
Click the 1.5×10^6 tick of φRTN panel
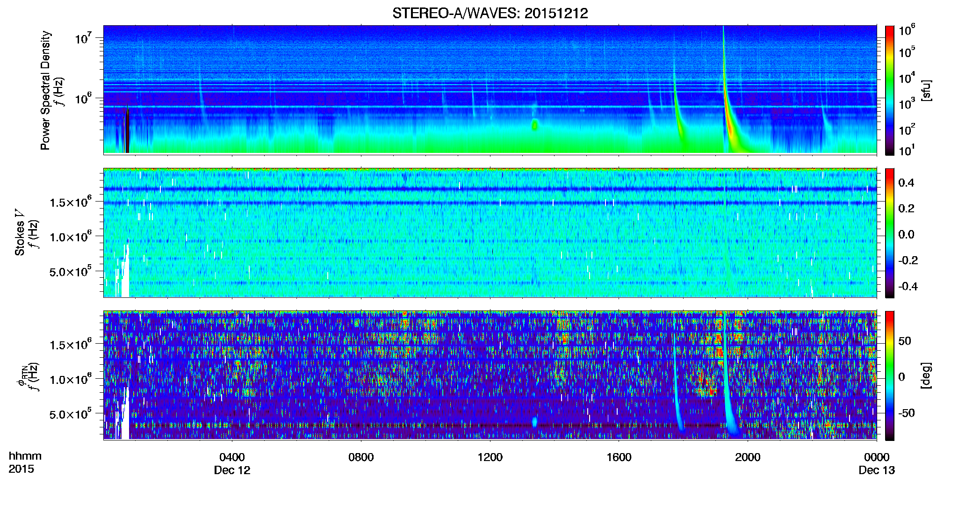[71, 344]
